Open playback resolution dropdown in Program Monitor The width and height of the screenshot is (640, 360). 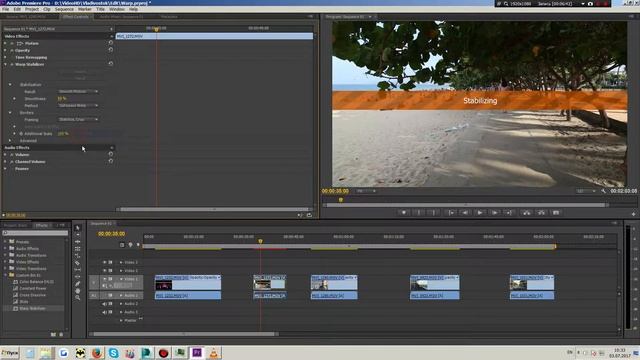[x=586, y=191]
